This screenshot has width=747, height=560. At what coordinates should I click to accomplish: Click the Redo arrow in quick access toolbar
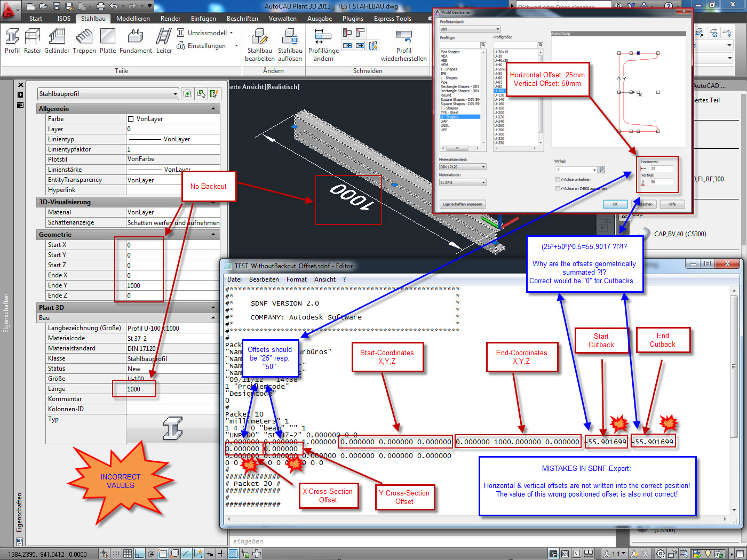click(132, 6)
